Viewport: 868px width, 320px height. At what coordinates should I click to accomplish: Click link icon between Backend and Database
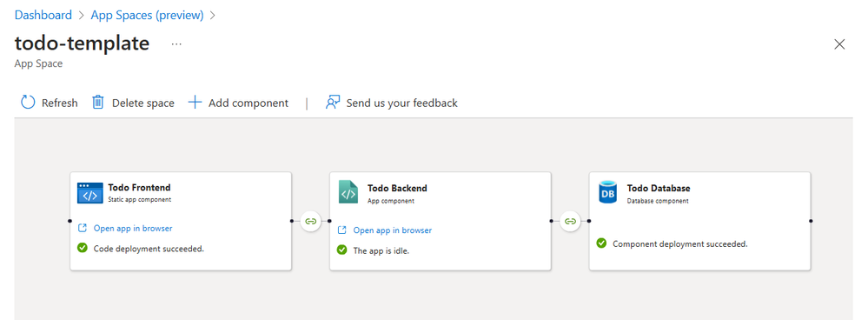tap(570, 221)
